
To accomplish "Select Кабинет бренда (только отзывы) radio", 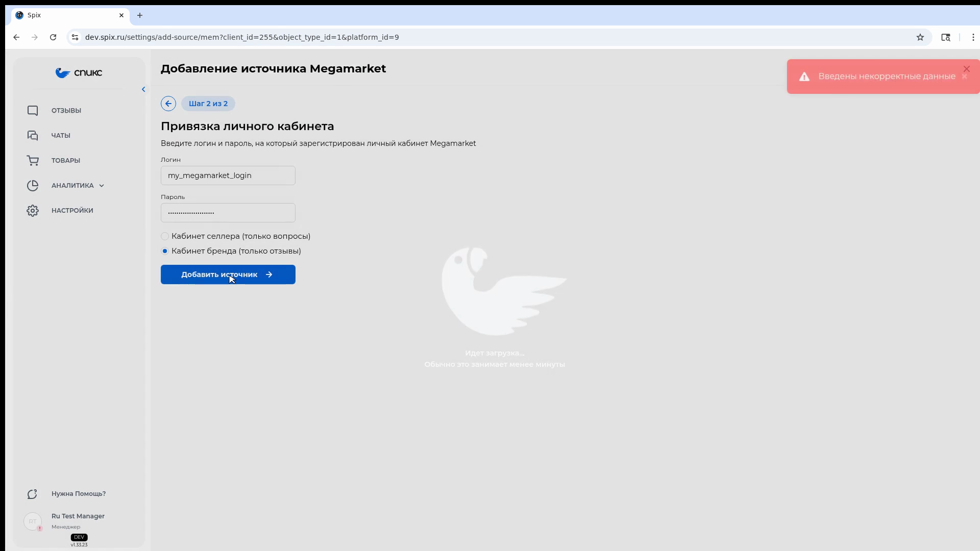I will 165,251.
